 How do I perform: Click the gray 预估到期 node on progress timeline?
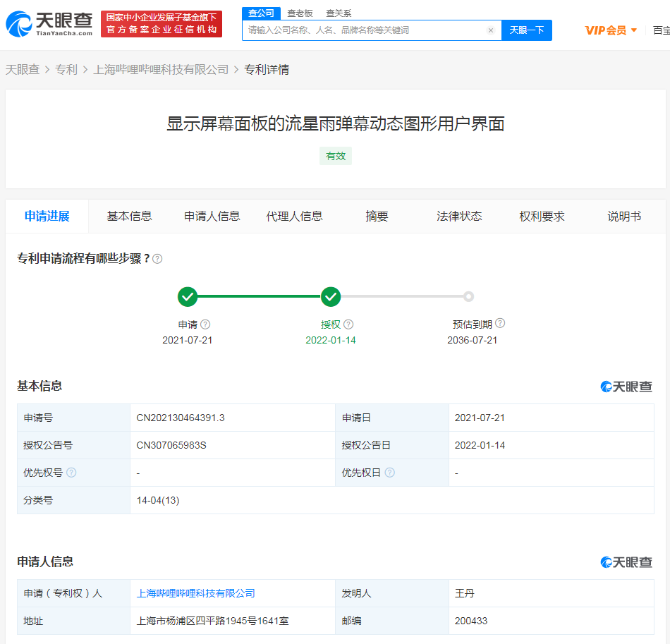tap(469, 296)
